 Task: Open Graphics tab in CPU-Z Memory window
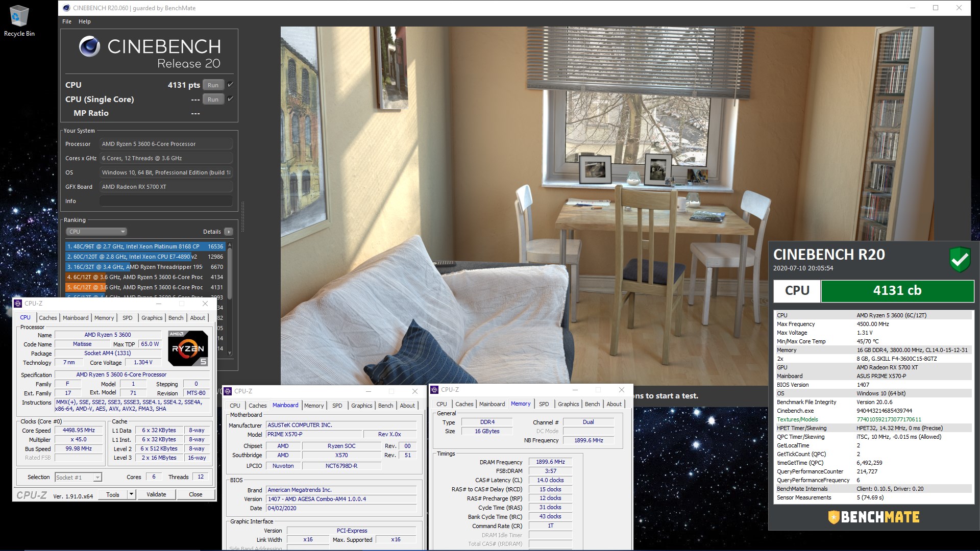[569, 404]
